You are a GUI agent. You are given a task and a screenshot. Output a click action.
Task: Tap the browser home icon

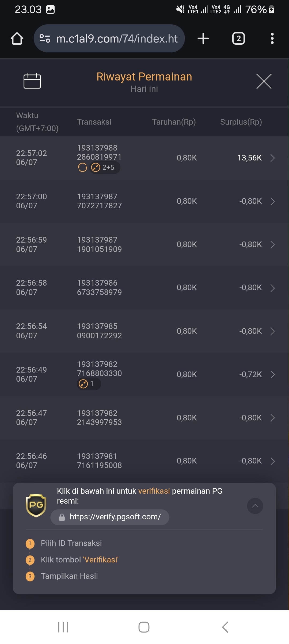17,39
